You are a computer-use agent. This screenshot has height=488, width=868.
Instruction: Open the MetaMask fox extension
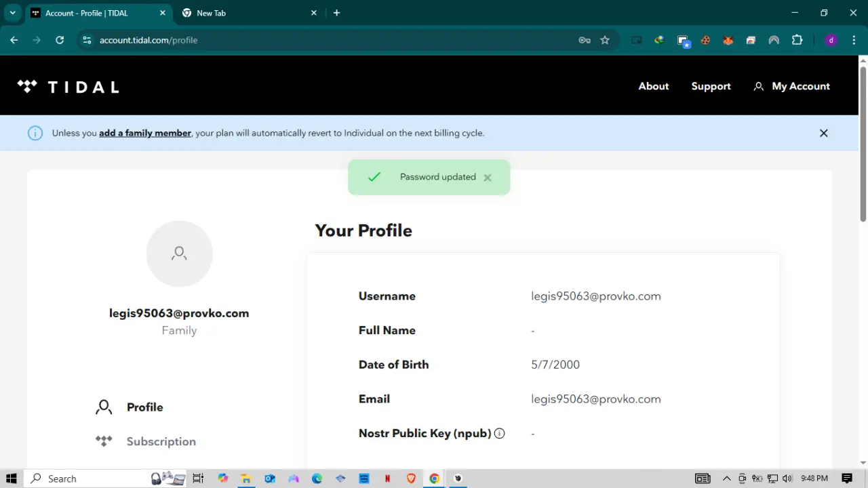point(728,40)
